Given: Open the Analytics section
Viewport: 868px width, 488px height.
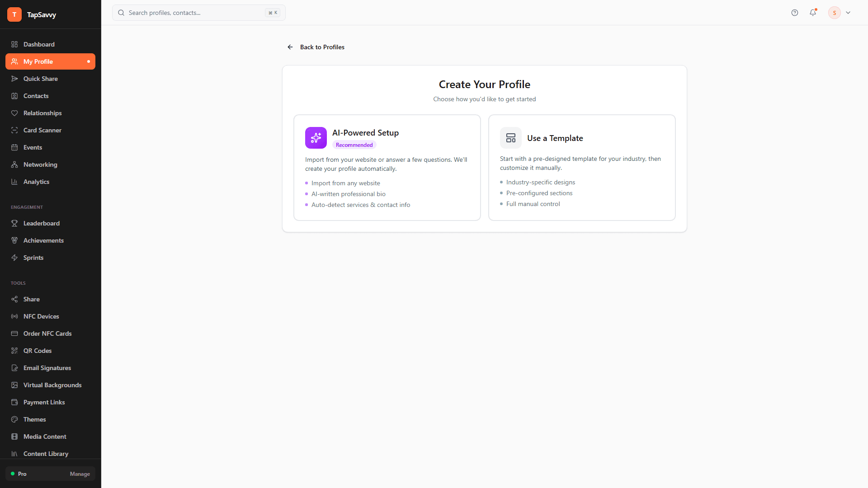Looking at the screenshot, I should [36, 182].
